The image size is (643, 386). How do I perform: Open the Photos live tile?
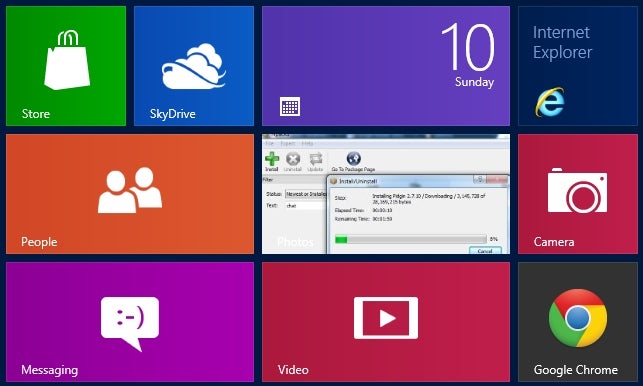point(386,194)
